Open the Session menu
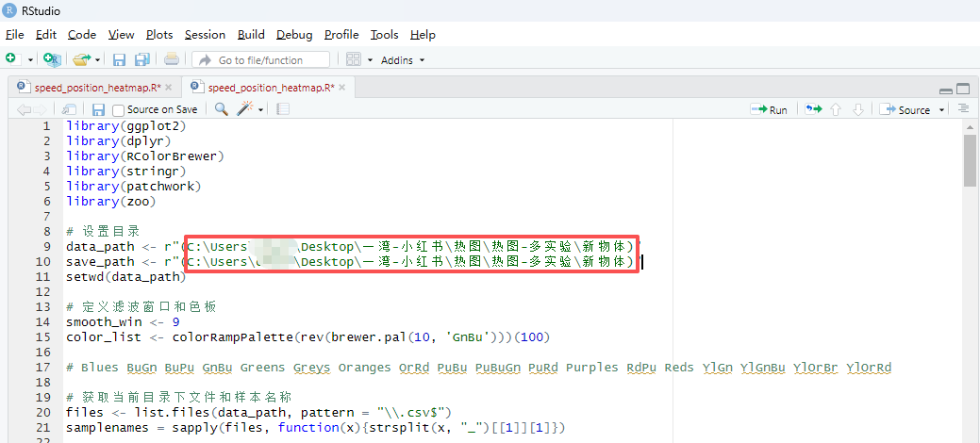Viewport: 980px width, 443px height. (205, 34)
